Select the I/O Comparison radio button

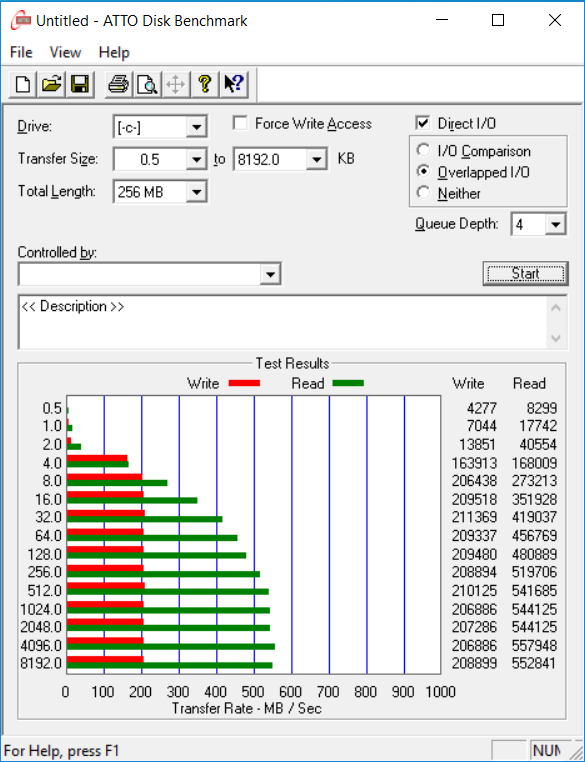click(x=423, y=151)
